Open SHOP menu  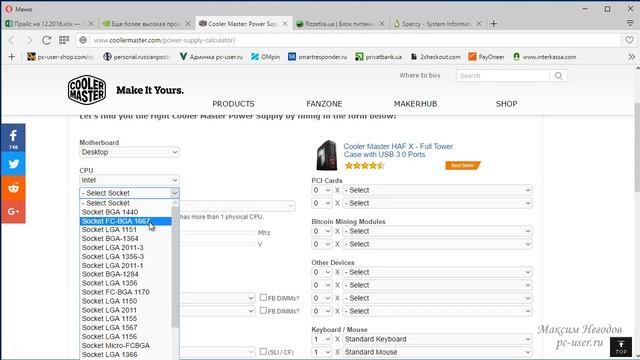506,104
